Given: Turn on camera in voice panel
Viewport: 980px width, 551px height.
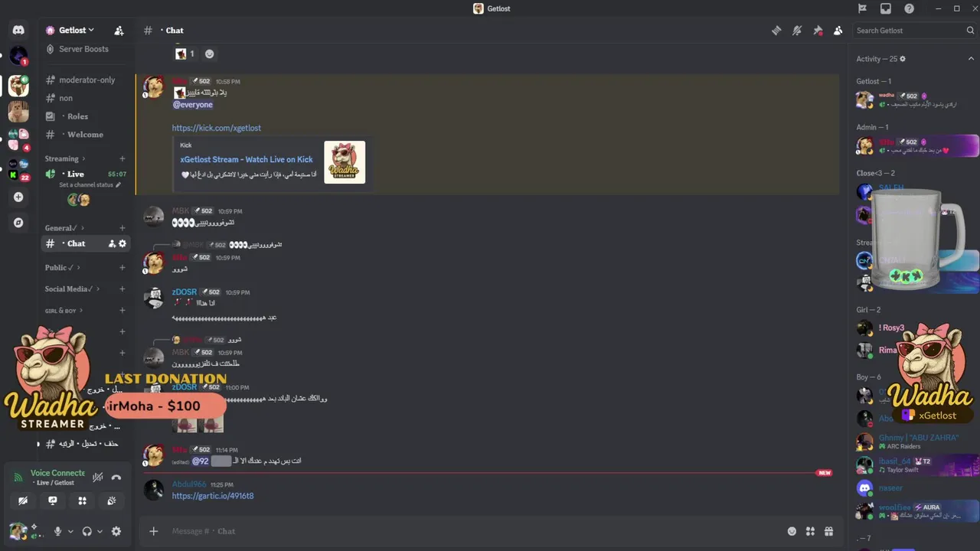Looking at the screenshot, I should click(x=23, y=500).
